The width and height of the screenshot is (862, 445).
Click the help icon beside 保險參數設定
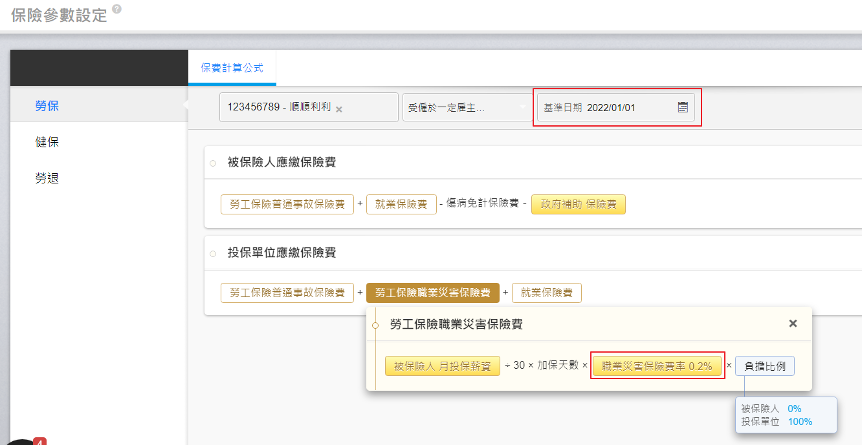(x=118, y=9)
